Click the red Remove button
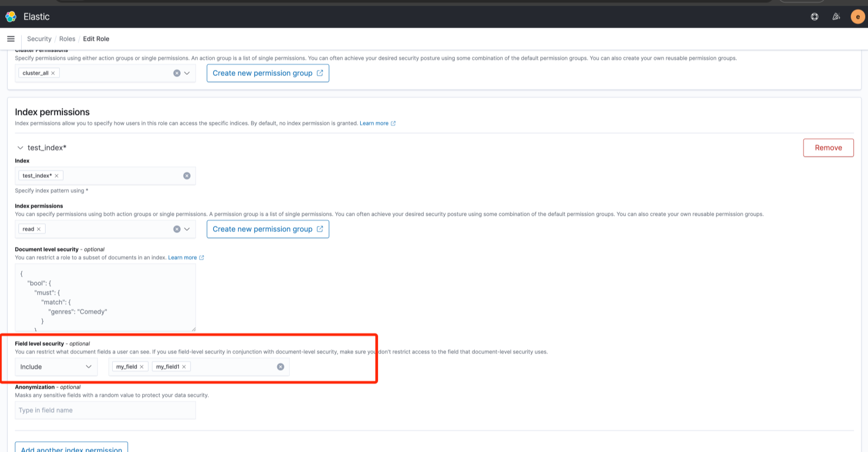This screenshot has height=452, width=868. coord(828,148)
